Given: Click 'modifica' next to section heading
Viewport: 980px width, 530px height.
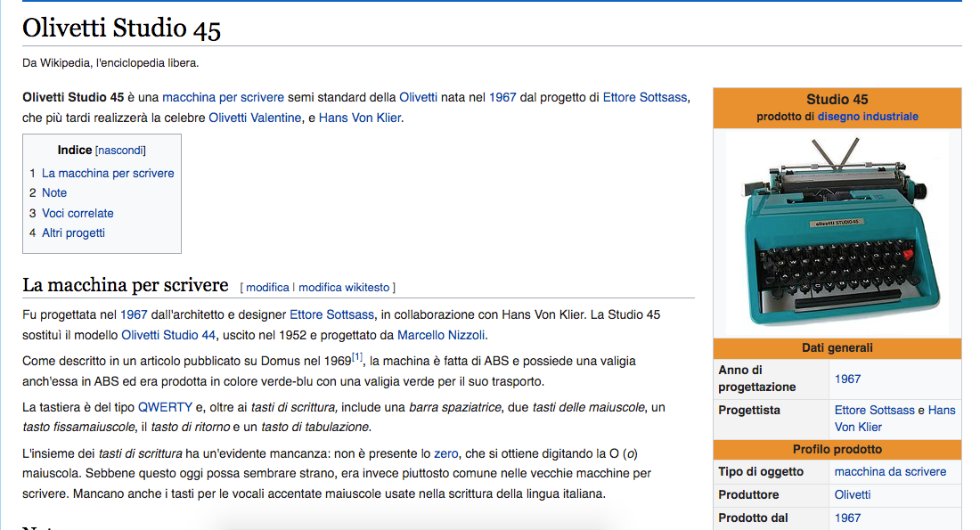Looking at the screenshot, I should (267, 288).
